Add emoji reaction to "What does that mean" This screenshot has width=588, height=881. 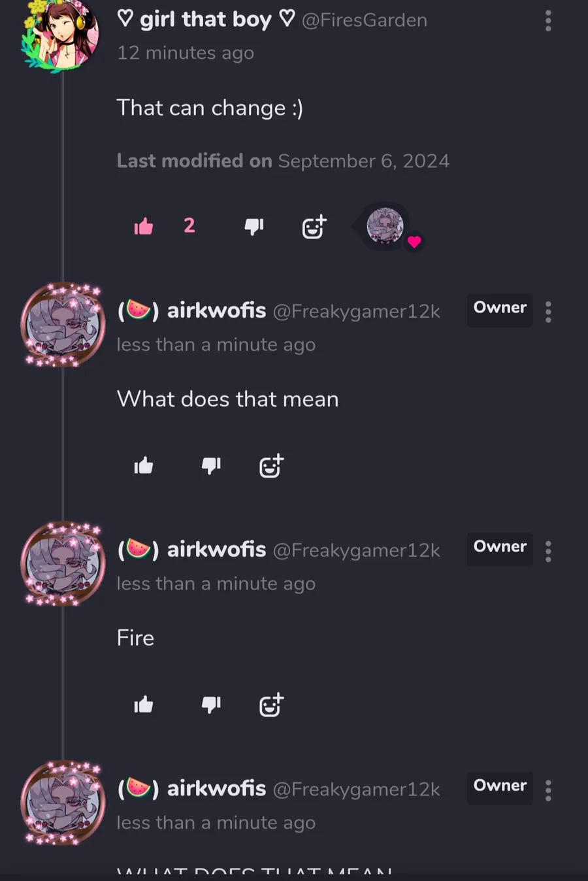pos(271,466)
